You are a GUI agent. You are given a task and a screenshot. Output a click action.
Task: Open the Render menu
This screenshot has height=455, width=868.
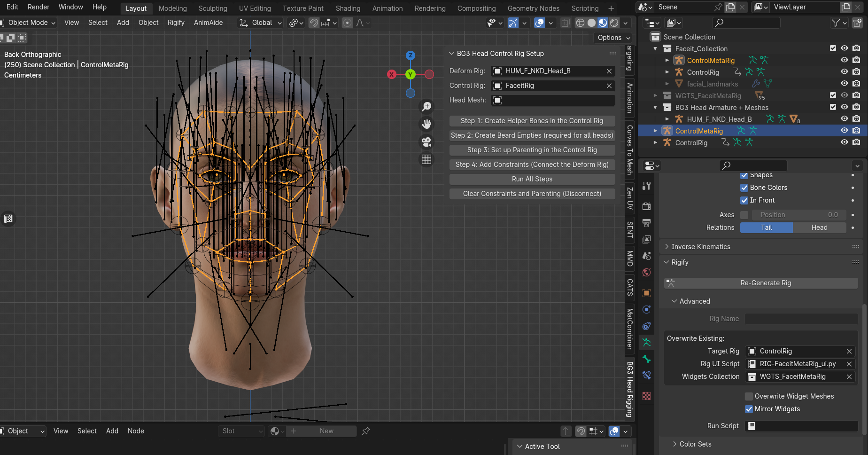tap(39, 7)
